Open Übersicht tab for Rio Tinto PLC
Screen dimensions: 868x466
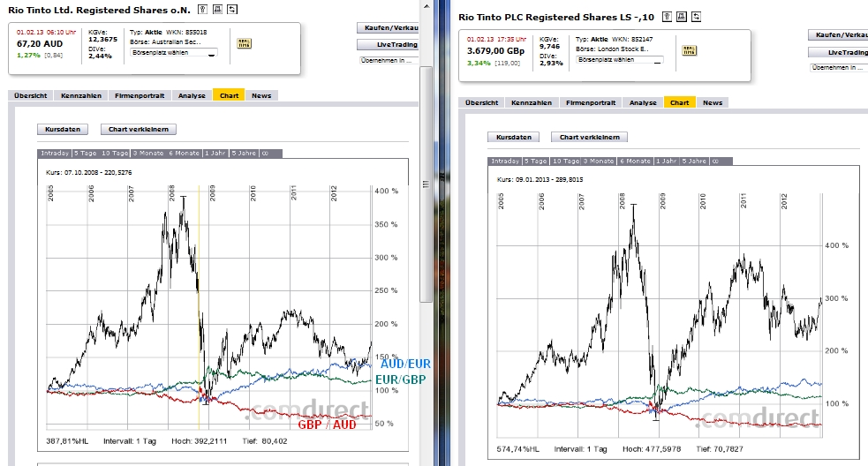[481, 103]
